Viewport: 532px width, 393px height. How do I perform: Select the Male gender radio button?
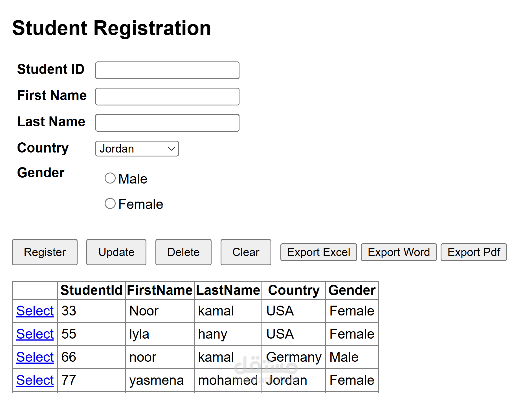pos(110,178)
